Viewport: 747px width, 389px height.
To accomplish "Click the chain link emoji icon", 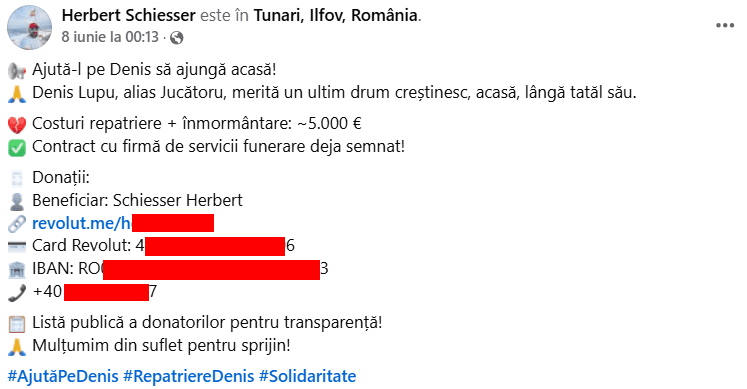I will [x=17, y=224].
